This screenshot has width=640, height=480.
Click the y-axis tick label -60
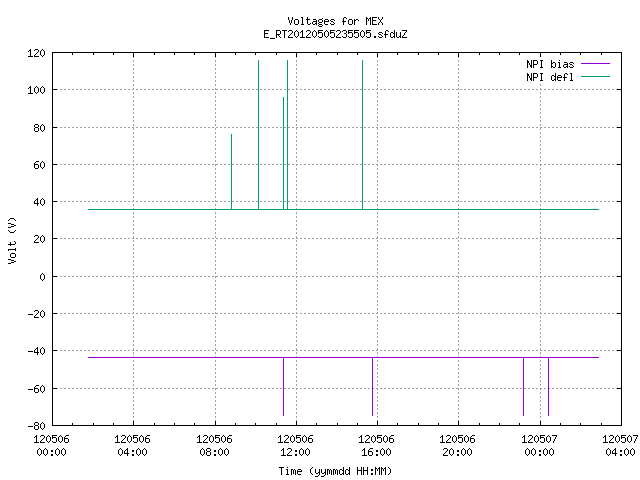point(36,389)
